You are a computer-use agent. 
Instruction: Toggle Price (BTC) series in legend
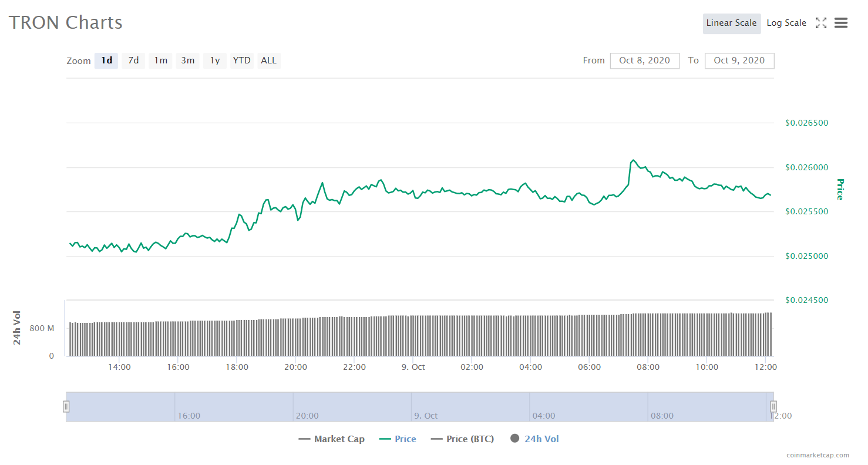pos(462,439)
